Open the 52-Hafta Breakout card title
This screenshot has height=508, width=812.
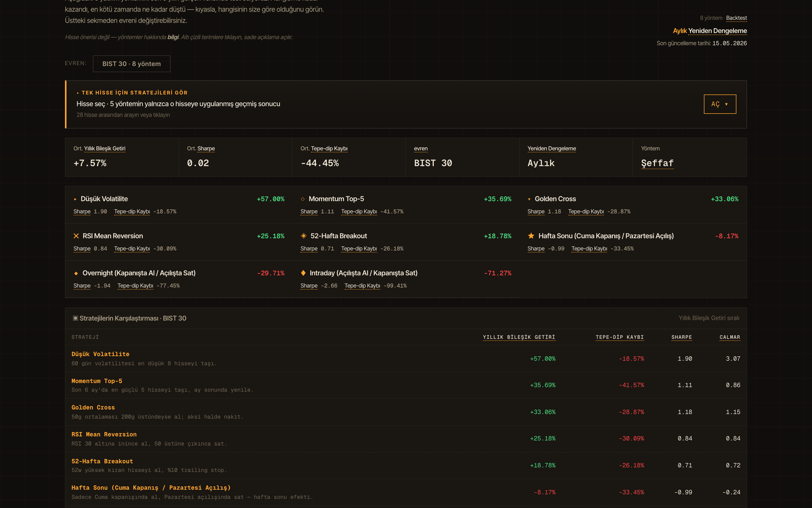(339, 236)
